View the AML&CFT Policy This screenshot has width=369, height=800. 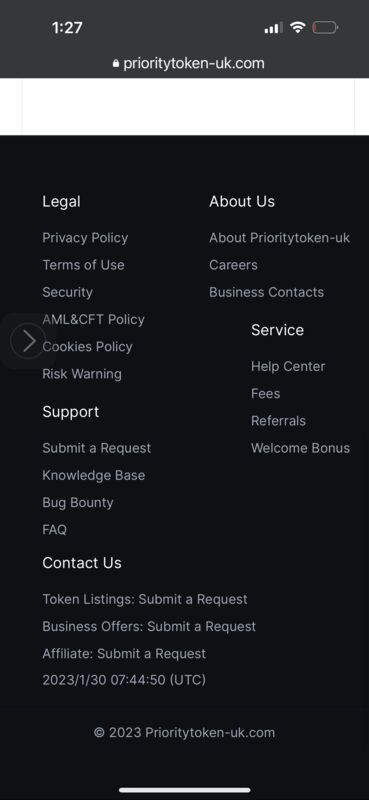tap(93, 319)
